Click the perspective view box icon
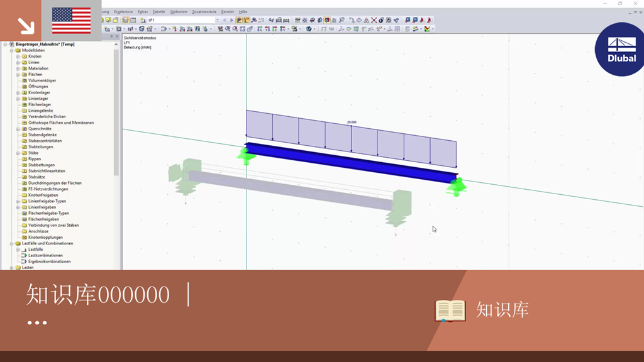Image resolution: width=644 pixels, height=362 pixels. 243,29
